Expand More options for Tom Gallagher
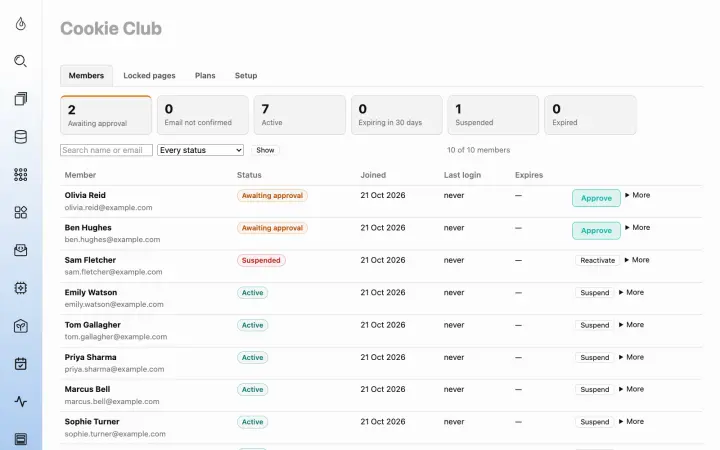This screenshot has width=720, height=450. coord(631,325)
